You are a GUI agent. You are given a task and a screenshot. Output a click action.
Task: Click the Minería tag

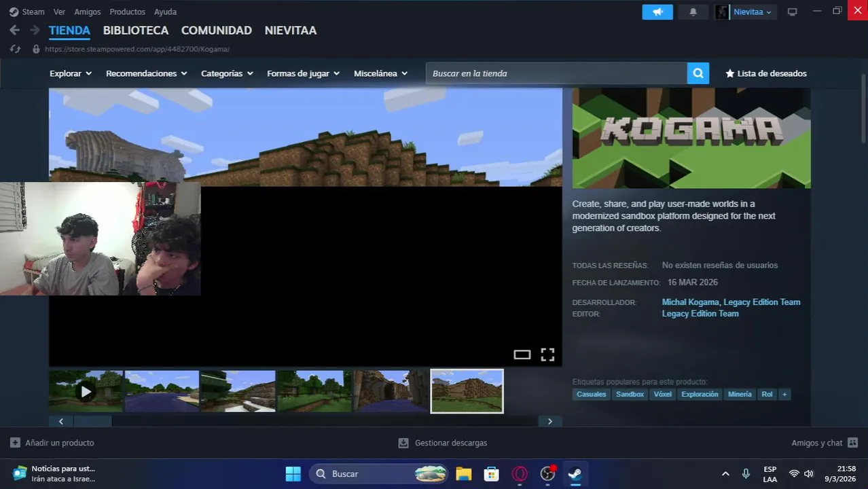[740, 394]
